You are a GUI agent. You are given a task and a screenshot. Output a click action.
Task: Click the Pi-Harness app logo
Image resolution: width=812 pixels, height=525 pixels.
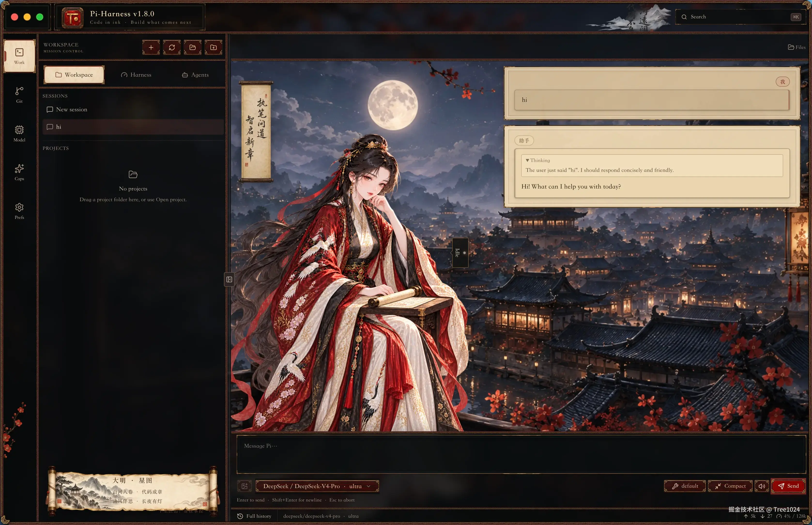click(x=73, y=18)
